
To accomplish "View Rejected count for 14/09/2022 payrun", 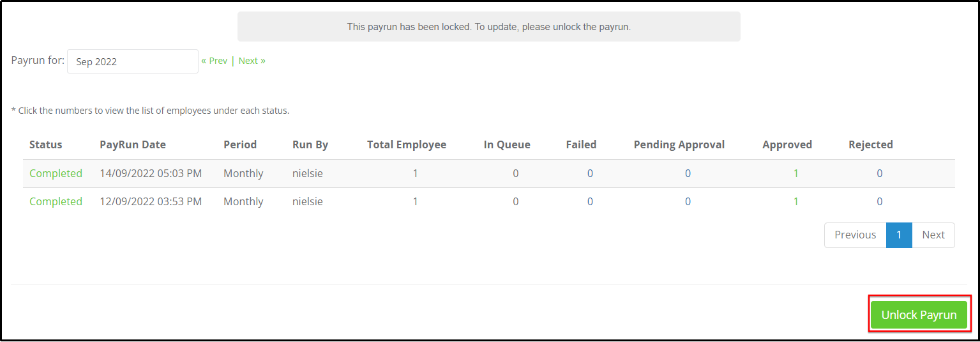I will click(x=879, y=173).
